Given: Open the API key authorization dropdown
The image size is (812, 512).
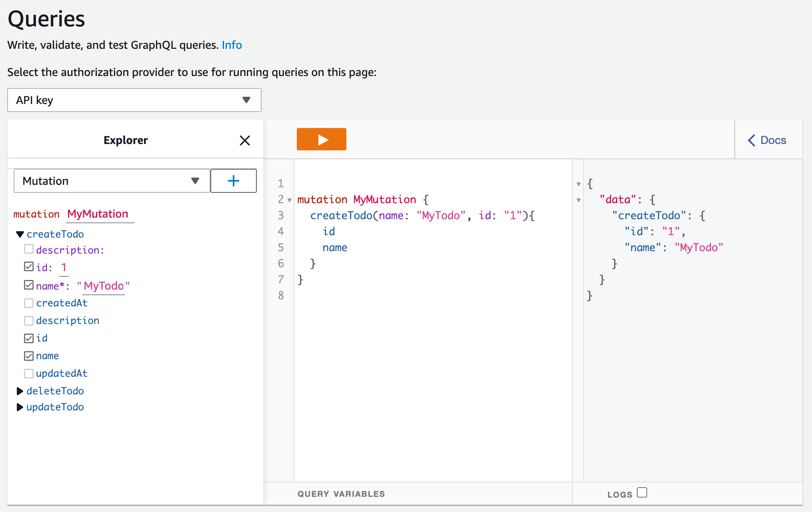Looking at the screenshot, I should click(134, 100).
